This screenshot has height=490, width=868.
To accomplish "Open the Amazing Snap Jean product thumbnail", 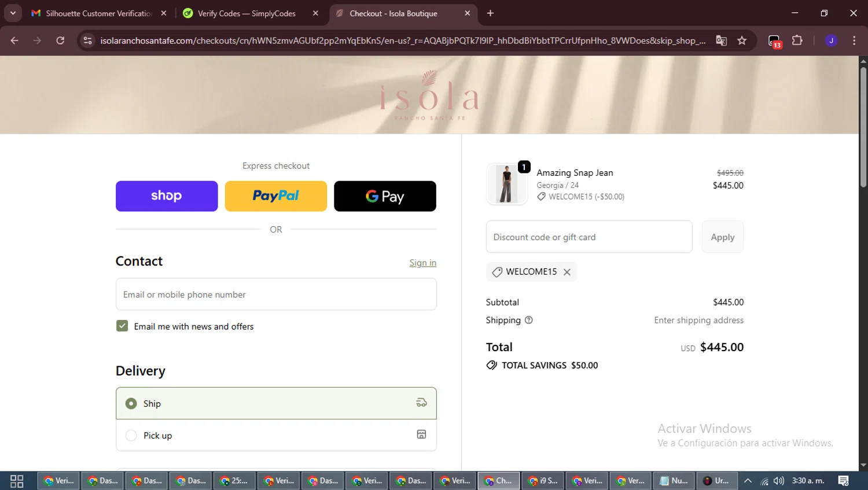I will tap(506, 184).
